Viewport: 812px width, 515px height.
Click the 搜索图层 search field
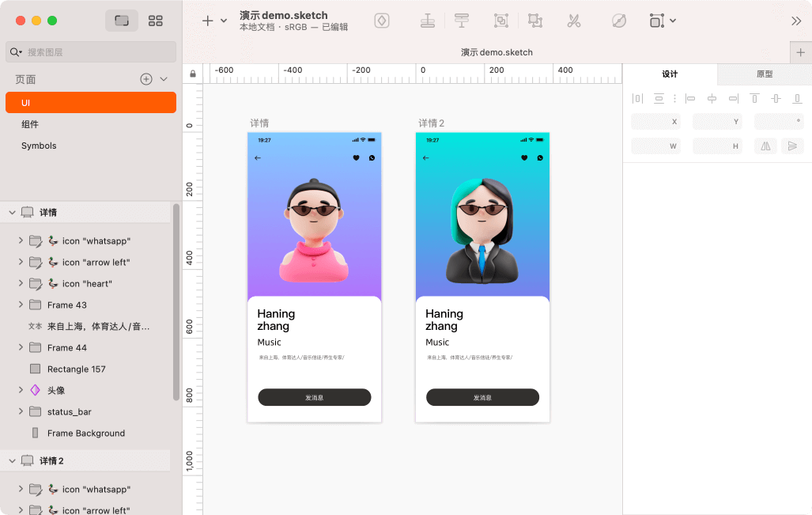pyautogui.click(x=90, y=51)
